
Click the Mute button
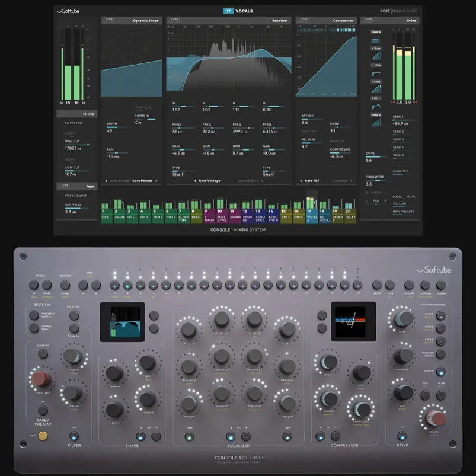(x=411, y=196)
